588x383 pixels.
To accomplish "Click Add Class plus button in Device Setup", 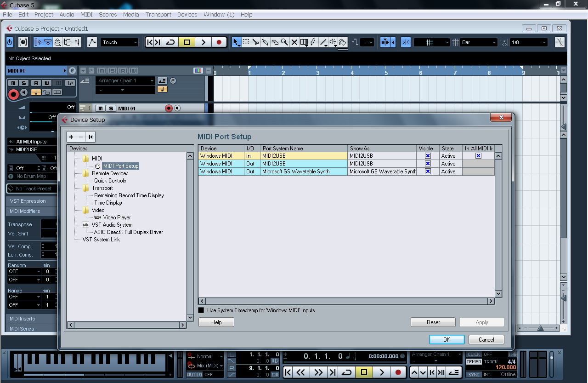I will point(71,137).
